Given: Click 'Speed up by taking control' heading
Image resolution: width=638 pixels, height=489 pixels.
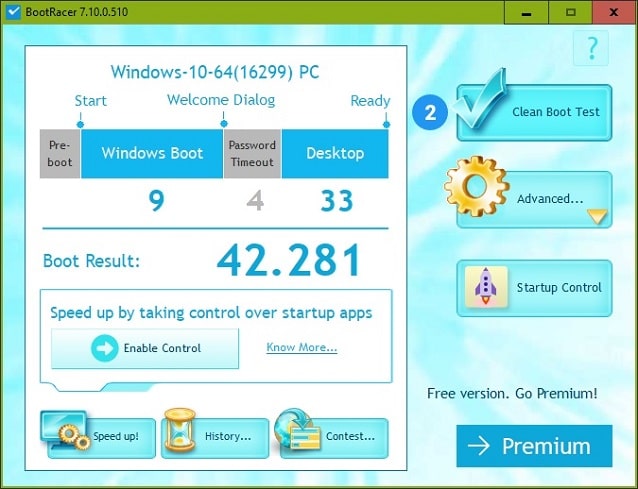Looking at the screenshot, I should point(211,313).
